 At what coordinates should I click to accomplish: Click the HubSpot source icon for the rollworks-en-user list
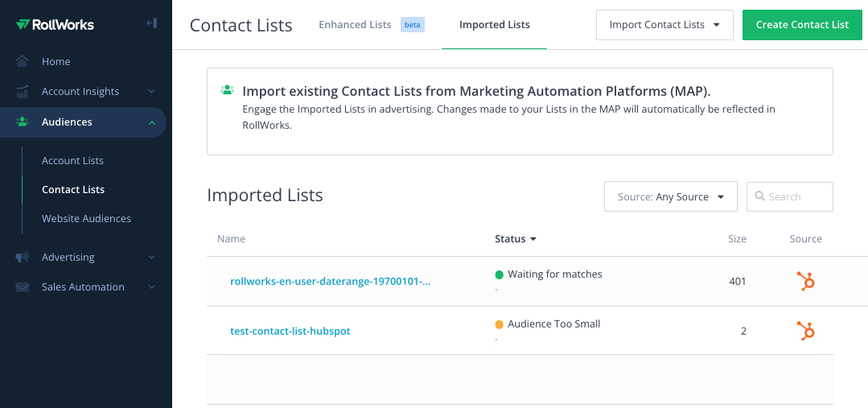805,281
